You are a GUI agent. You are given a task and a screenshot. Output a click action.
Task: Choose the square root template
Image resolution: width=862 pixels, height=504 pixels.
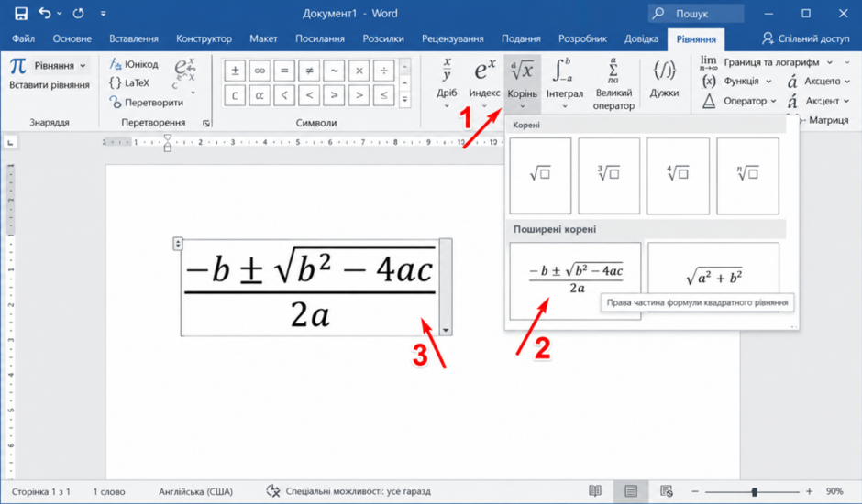(x=540, y=175)
